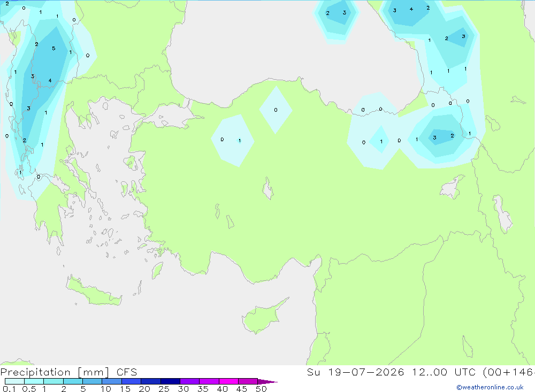Select the 35–40 mm legend color swatch
Viewport: 535px width, 392px height.
click(x=209, y=381)
